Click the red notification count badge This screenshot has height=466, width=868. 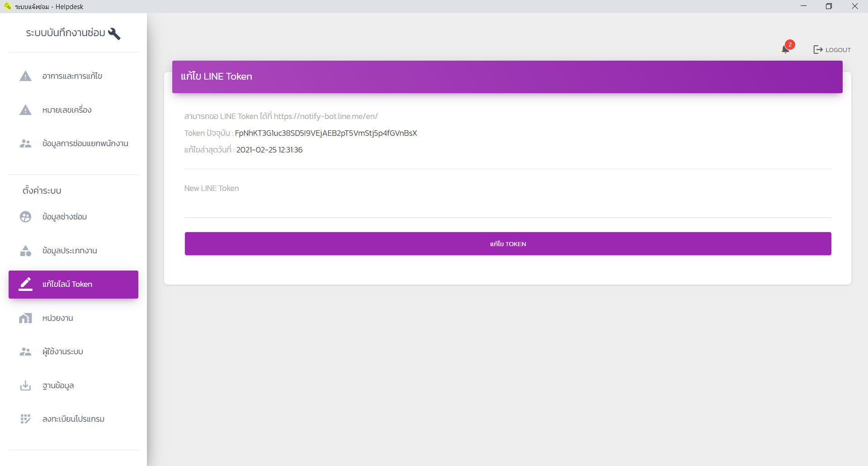790,44
